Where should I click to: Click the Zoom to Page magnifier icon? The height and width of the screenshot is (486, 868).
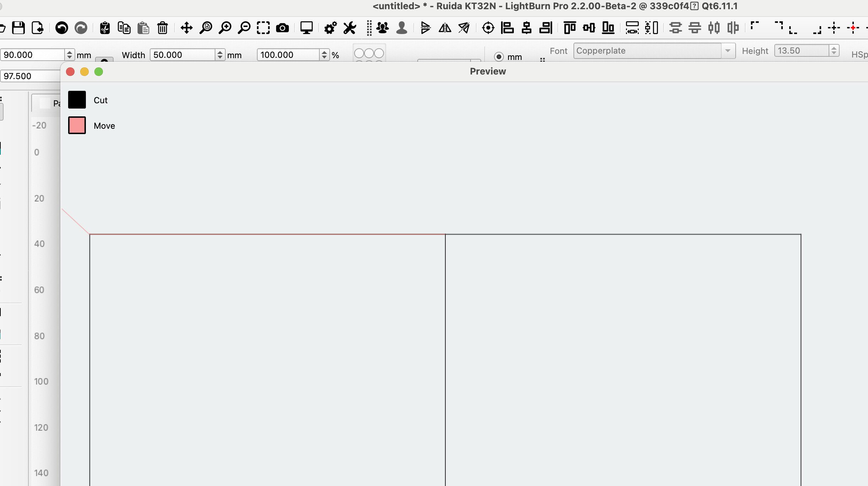coord(206,28)
